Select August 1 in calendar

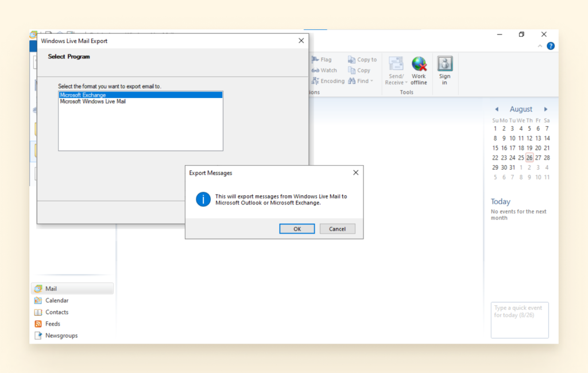[495, 128]
